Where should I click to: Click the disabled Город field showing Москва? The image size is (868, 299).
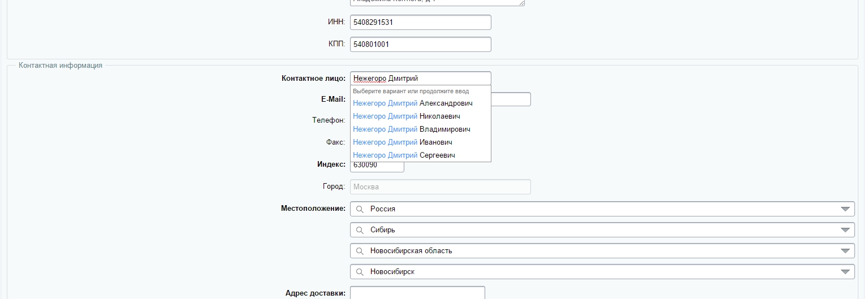tap(440, 187)
